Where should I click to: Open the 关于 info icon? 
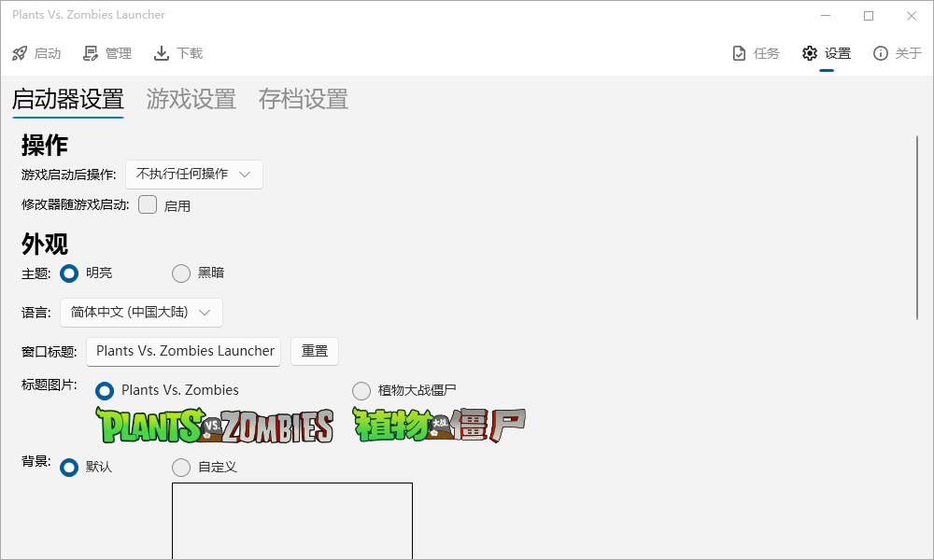pos(880,53)
